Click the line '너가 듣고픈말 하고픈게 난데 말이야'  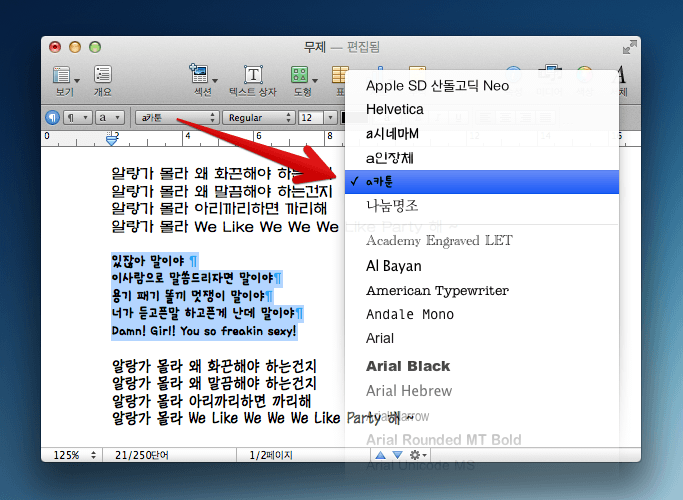[x=203, y=313]
